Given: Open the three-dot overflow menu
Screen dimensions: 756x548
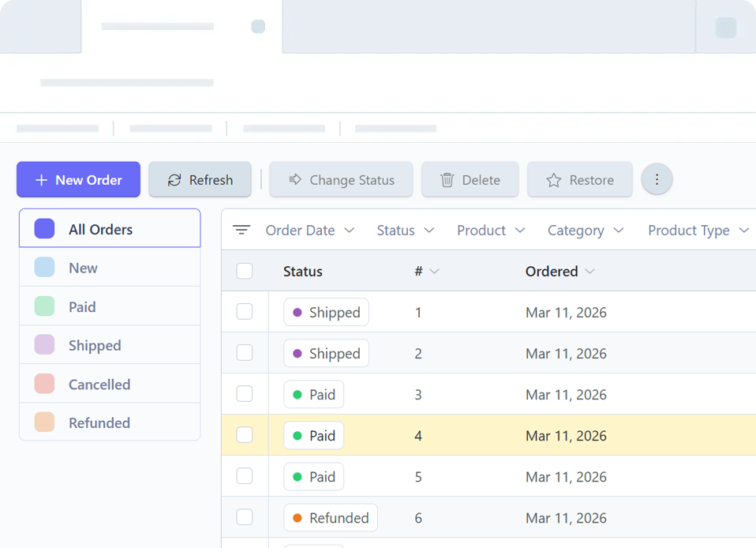Looking at the screenshot, I should click(657, 179).
